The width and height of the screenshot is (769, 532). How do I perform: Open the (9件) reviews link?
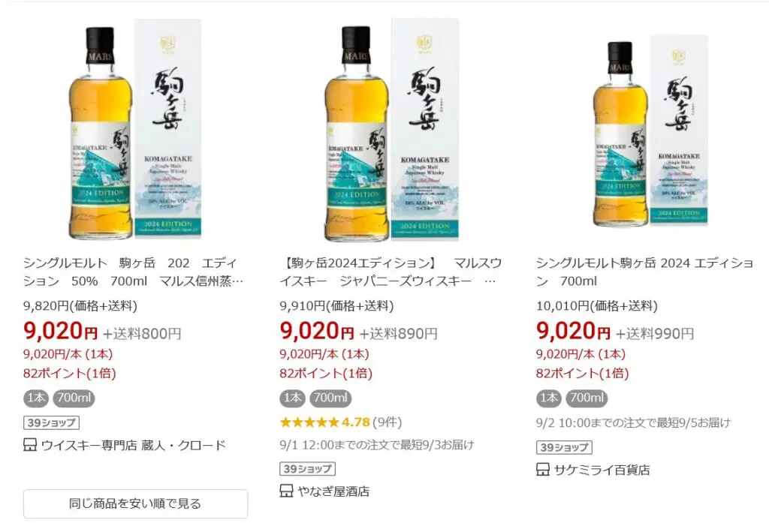[x=387, y=422]
